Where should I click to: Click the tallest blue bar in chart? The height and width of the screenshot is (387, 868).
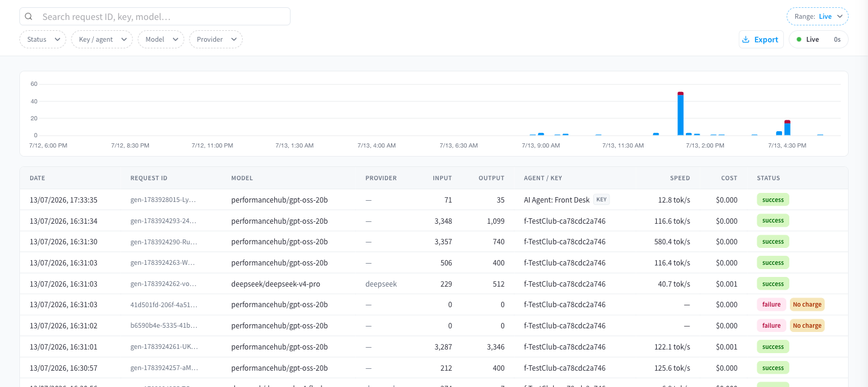pyautogui.click(x=680, y=115)
